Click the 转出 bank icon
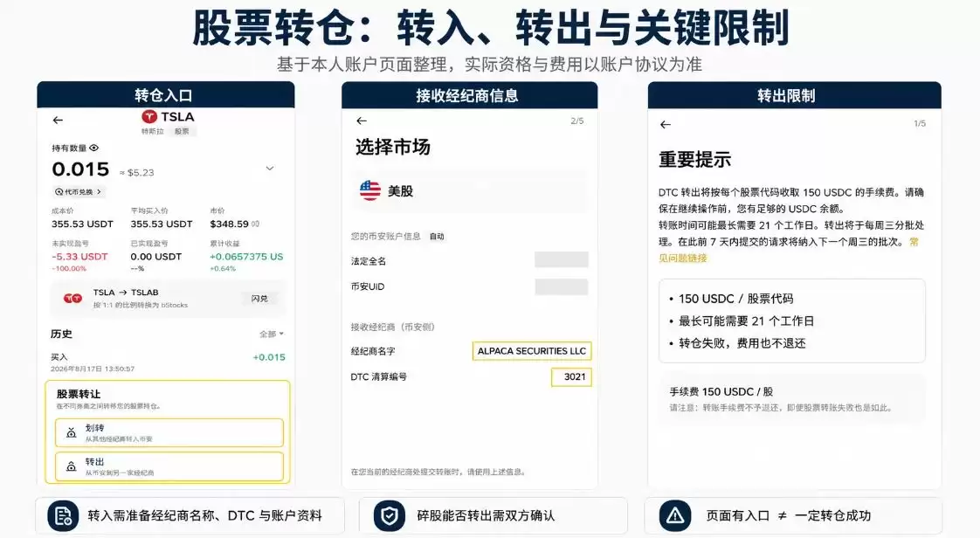This screenshot has width=980, height=538. [x=72, y=466]
